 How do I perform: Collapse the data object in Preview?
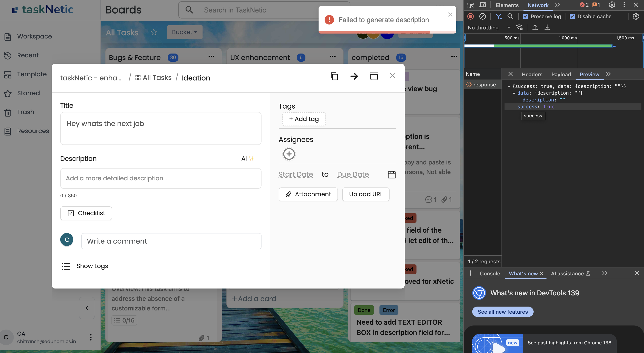click(514, 93)
